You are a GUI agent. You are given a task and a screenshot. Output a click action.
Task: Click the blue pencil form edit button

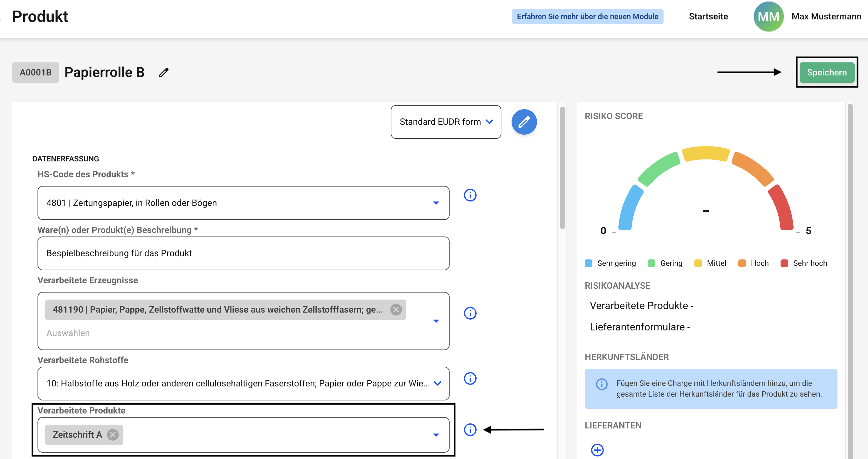(524, 122)
